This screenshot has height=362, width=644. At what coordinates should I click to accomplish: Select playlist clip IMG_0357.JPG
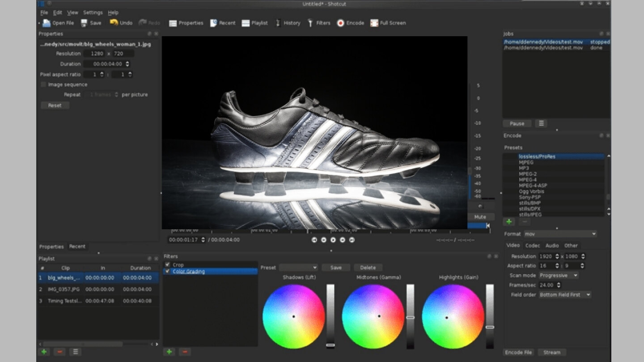pos(98,289)
